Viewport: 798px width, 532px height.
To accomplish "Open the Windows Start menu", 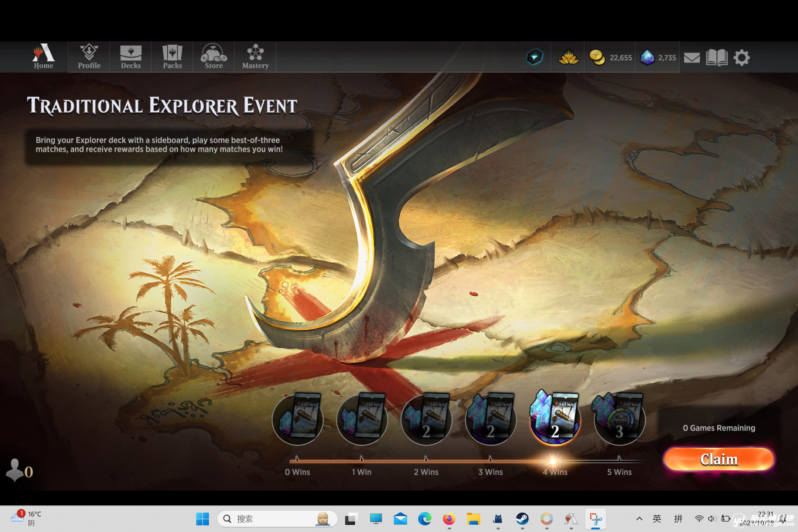I will click(202, 519).
